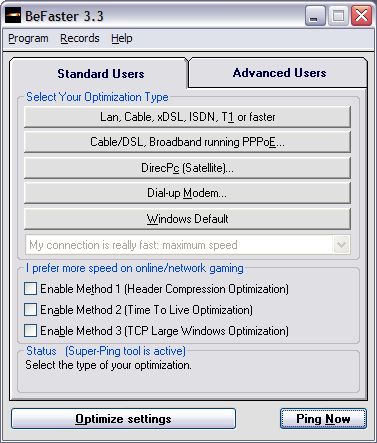The image size is (377, 443).
Task: Choose Lan, Cable, xDSL, ISDN, T1 or faster
Action: [x=187, y=117]
